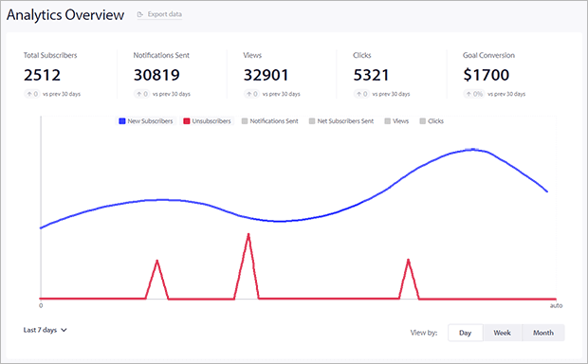Click the change badge under Clicks

coord(361,94)
